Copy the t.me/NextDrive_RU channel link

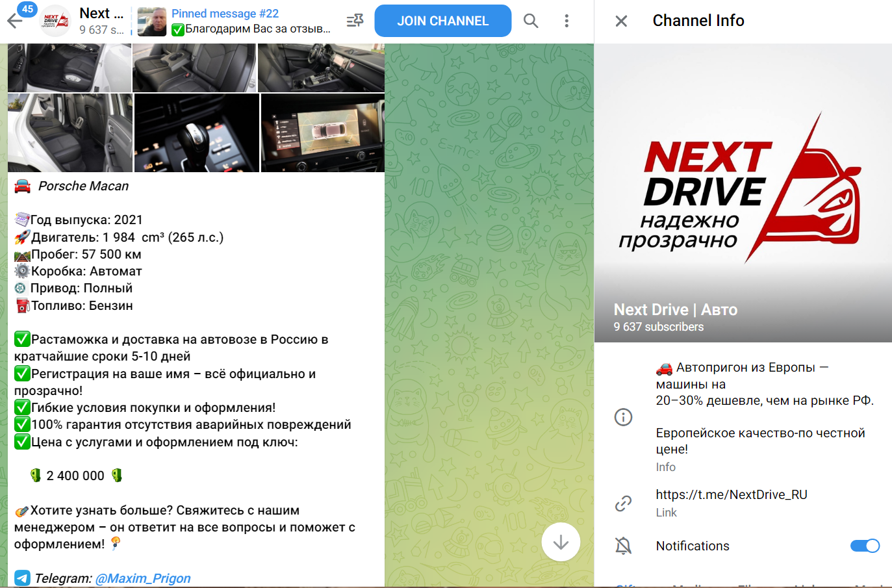coord(731,494)
